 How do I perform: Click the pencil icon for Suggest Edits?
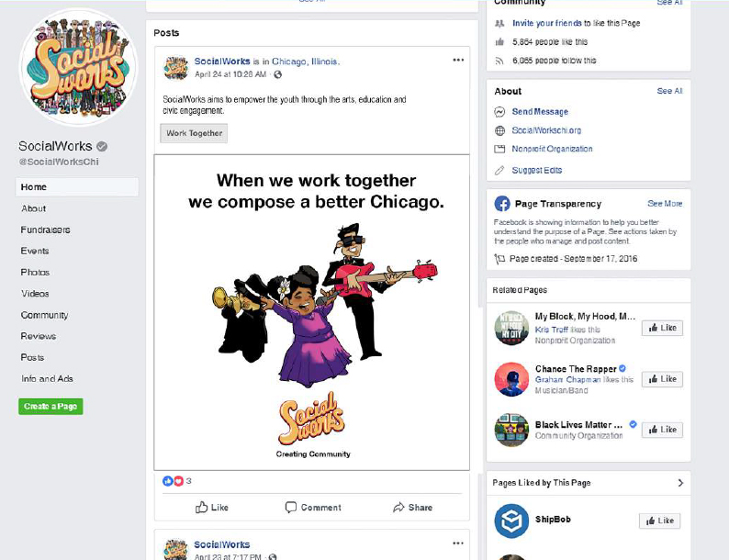499,170
